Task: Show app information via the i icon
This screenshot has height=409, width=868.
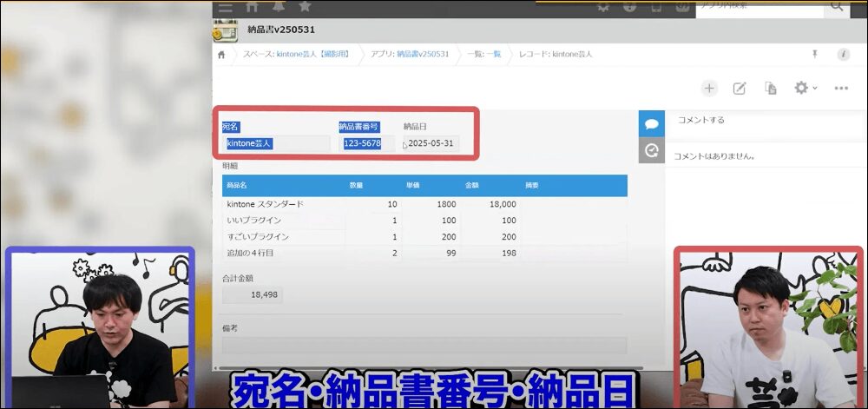Action: click(843, 54)
